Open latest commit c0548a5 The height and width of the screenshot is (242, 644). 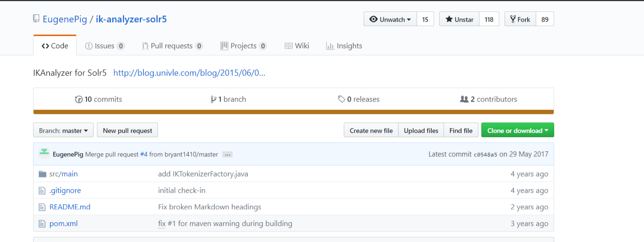point(486,155)
